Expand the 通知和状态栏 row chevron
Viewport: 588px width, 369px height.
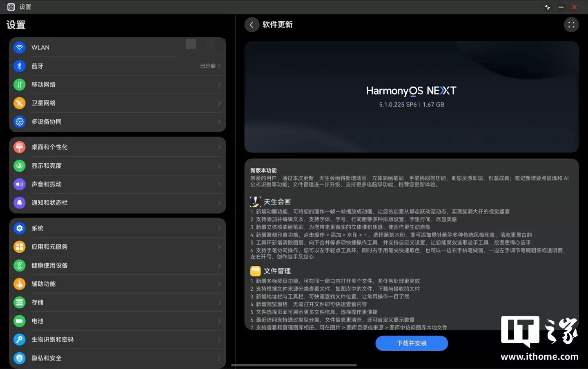point(219,203)
